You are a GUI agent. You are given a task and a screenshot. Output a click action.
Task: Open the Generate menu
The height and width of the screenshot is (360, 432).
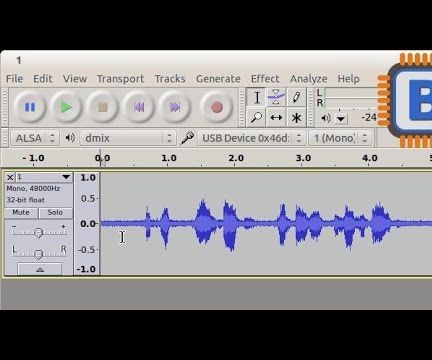click(x=218, y=79)
